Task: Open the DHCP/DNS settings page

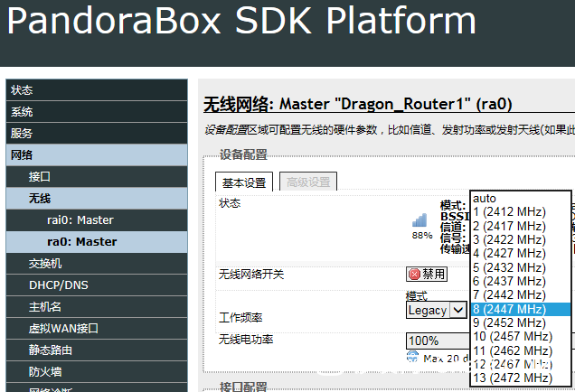Action: click(97, 285)
